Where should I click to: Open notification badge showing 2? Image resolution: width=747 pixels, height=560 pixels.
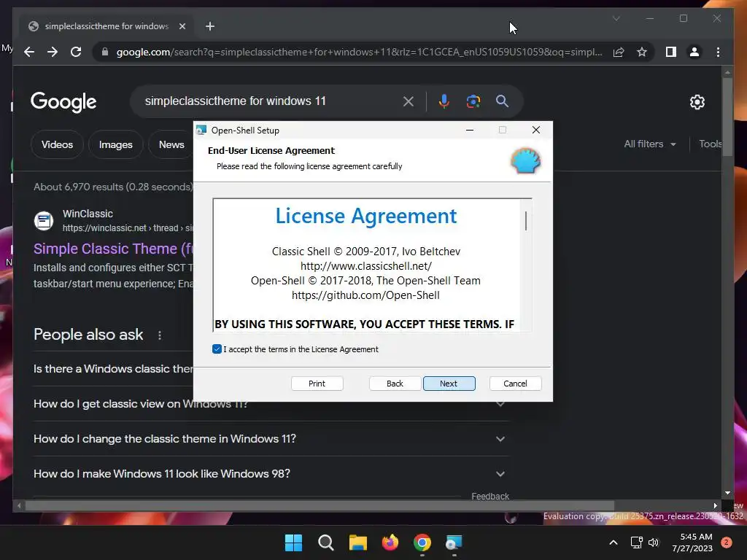[x=727, y=542]
